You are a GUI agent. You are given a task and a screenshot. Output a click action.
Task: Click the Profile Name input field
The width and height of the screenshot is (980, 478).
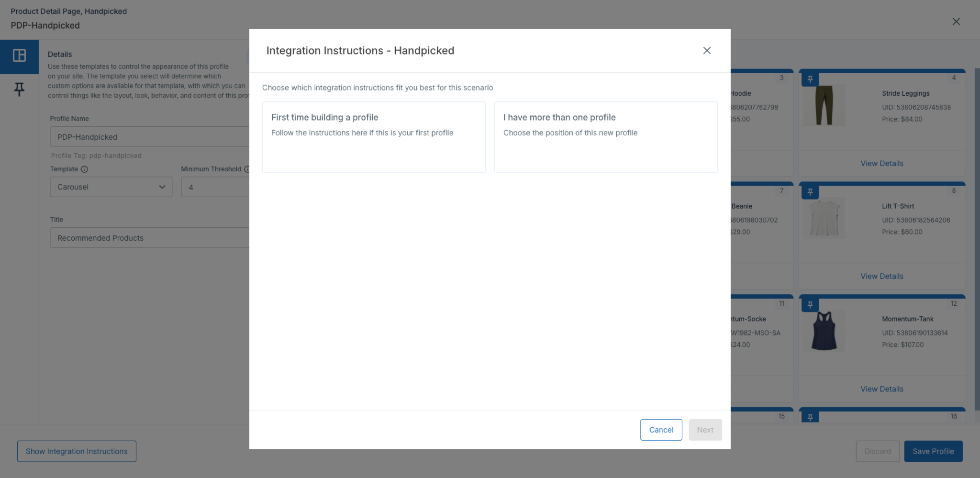coord(150,137)
